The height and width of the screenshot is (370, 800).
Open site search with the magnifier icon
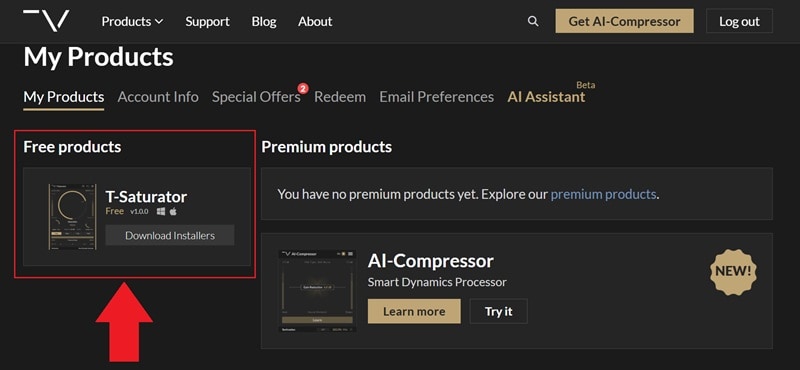(x=533, y=21)
